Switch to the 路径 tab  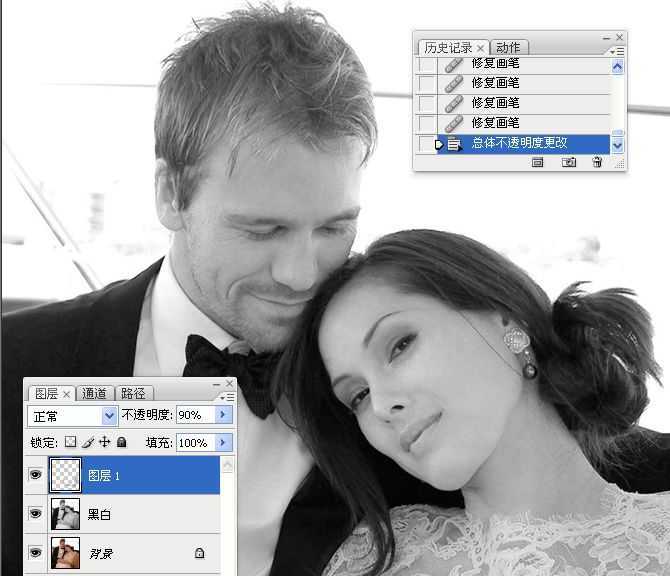pos(133,393)
